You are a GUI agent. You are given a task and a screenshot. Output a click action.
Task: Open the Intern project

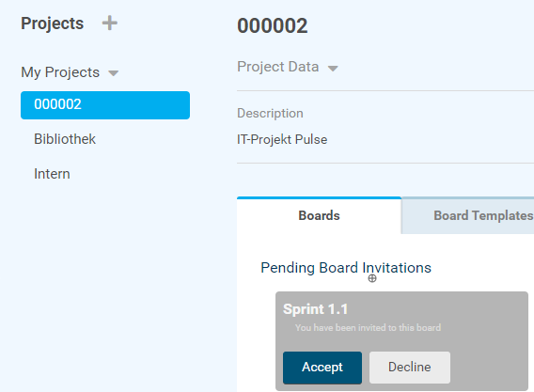pyautogui.click(x=52, y=174)
